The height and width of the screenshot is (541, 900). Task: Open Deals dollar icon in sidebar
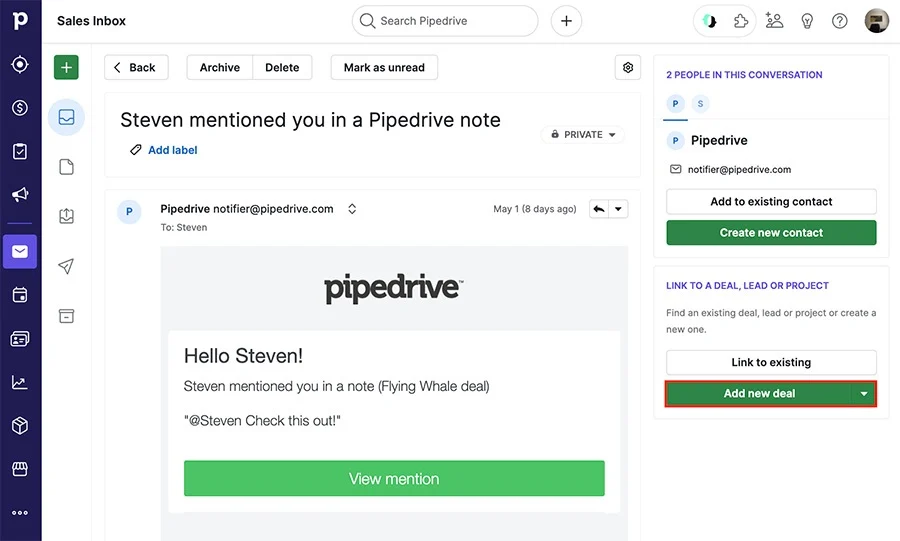tap(20, 108)
